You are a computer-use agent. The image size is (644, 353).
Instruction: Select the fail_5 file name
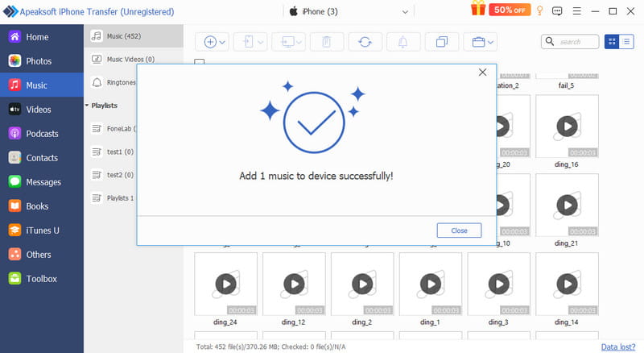[567, 85]
